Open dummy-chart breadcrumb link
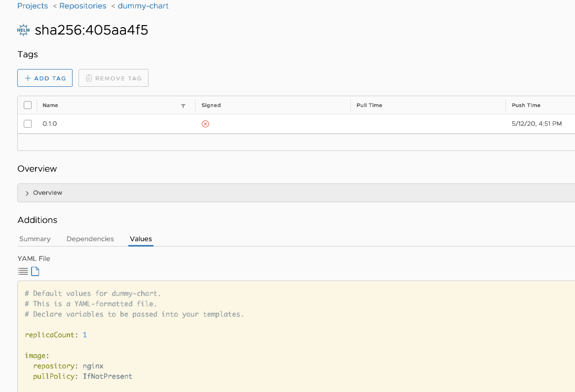Image resolution: width=575 pixels, height=392 pixels. tap(143, 6)
